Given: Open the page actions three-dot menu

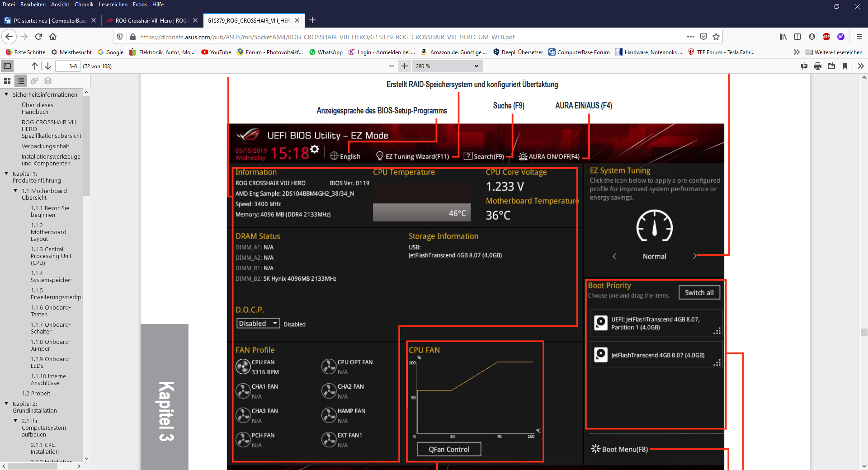Looking at the screenshot, I should click(690, 37).
